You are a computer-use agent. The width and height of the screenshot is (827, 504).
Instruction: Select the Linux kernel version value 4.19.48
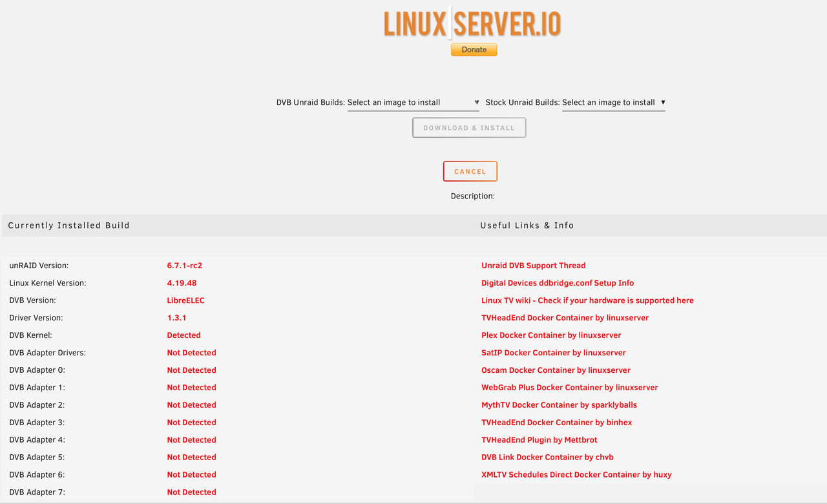[182, 283]
